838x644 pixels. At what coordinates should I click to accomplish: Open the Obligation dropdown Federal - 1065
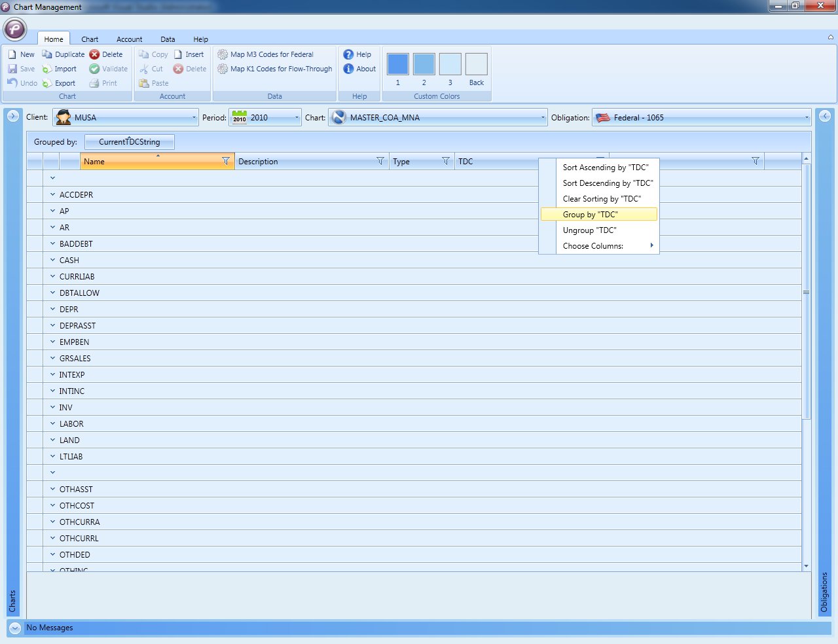coord(702,118)
